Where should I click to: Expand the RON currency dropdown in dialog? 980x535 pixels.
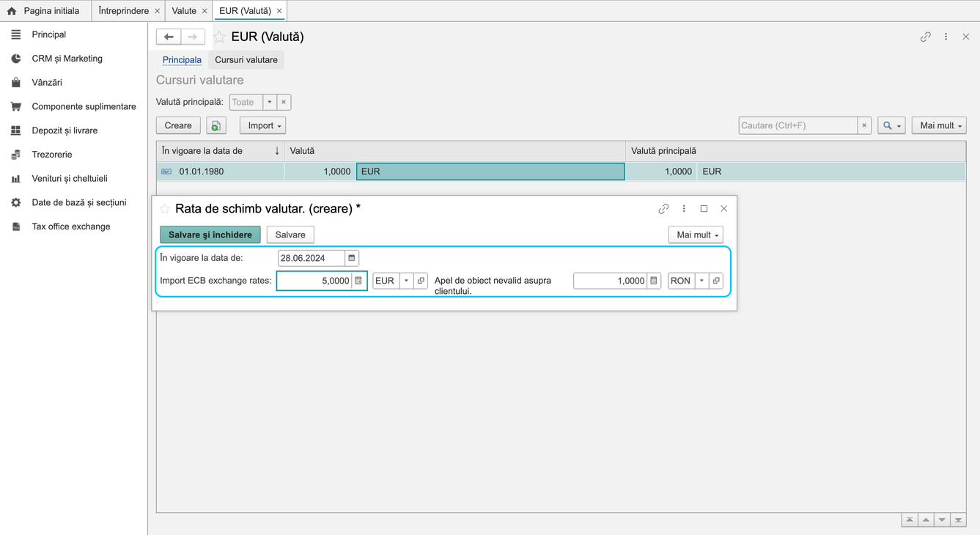702,281
